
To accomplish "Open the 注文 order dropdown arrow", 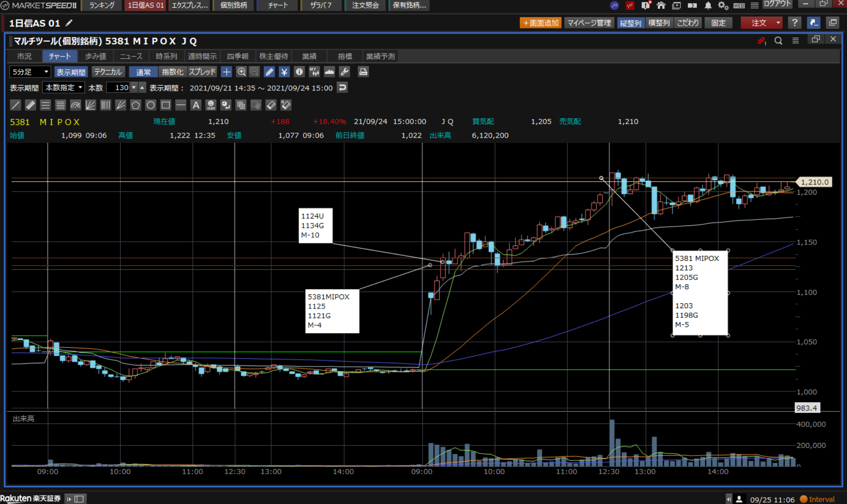I will pyautogui.click(x=778, y=23).
